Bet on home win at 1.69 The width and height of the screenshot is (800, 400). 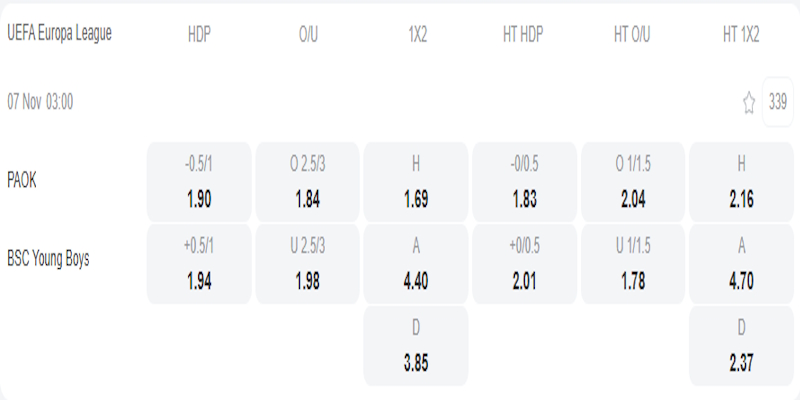click(x=416, y=182)
